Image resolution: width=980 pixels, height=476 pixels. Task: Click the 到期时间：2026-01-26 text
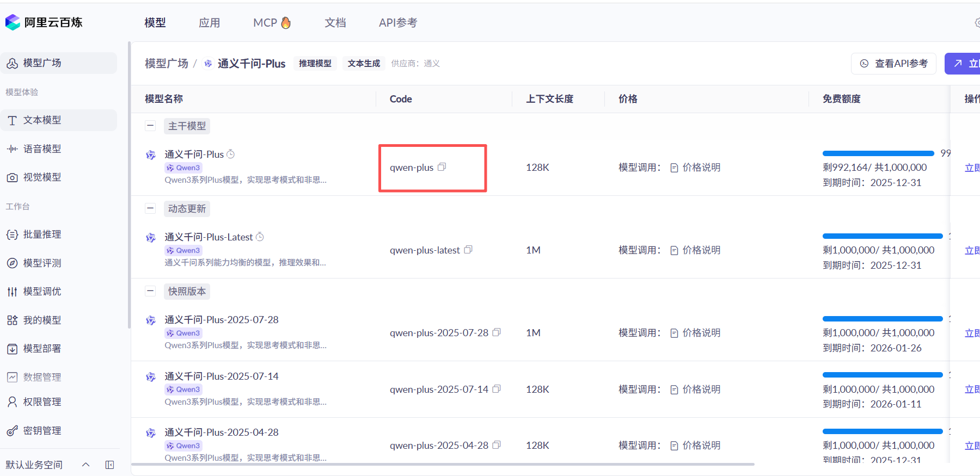872,348
